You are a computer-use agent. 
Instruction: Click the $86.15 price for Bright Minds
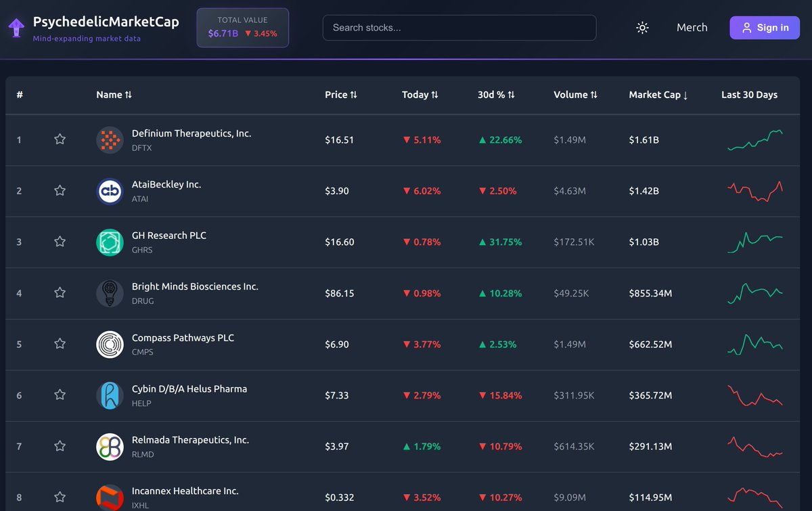click(339, 293)
